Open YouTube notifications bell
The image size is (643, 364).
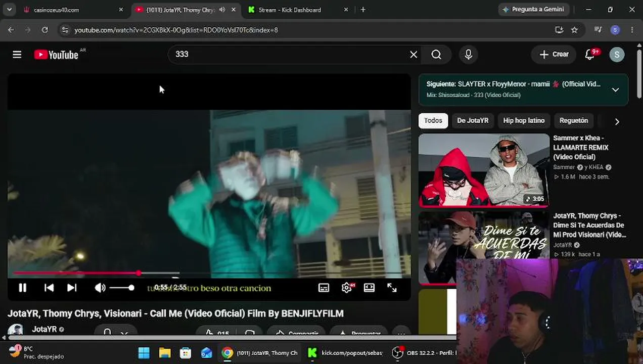590,55
